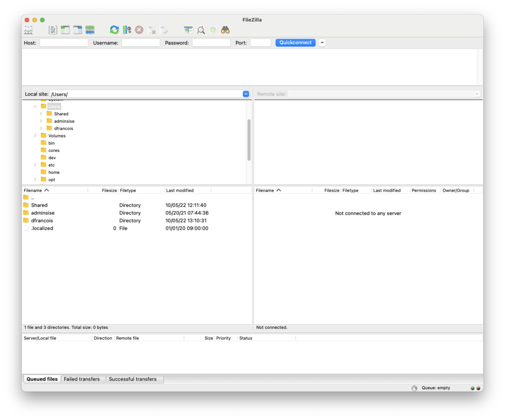The image size is (505, 420).
Task: Collapse the Users folder in tree
Action: 35,106
